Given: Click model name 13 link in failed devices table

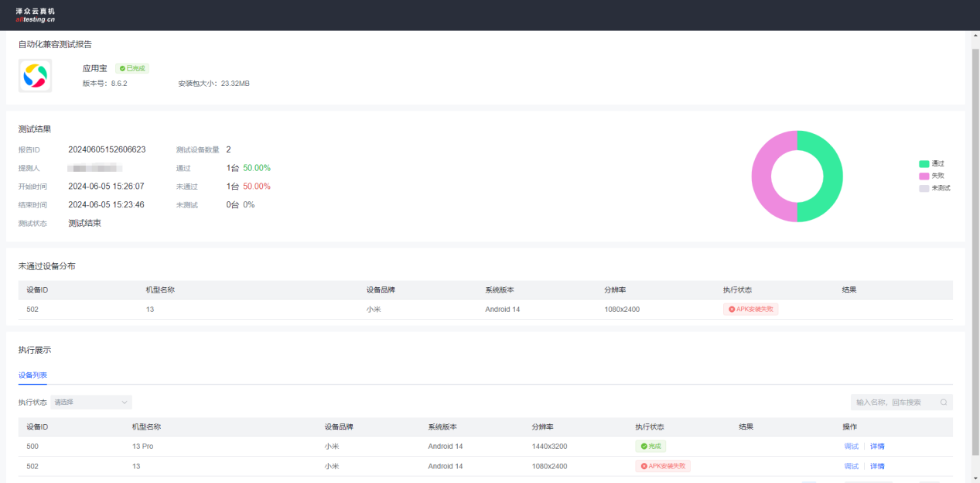Looking at the screenshot, I should 150,310.
